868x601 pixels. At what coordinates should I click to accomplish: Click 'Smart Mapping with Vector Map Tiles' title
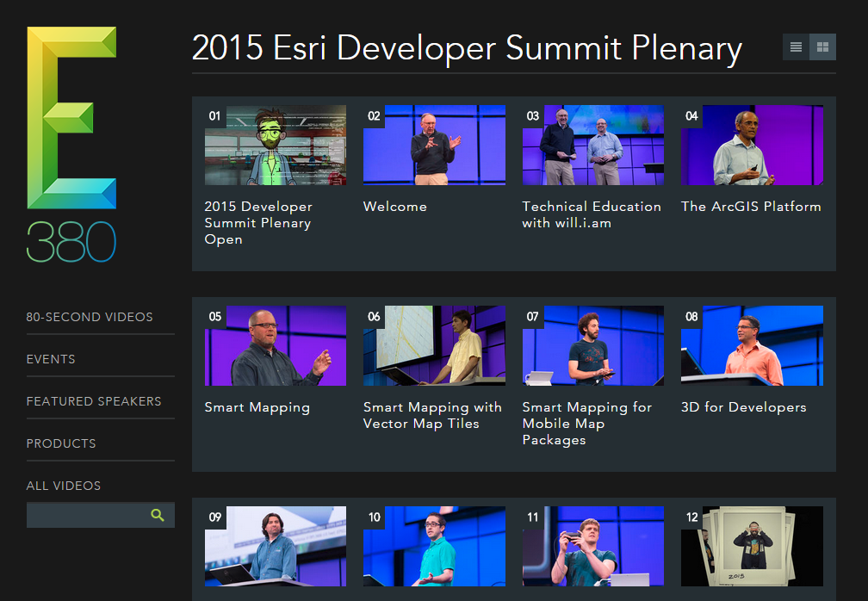[432, 416]
